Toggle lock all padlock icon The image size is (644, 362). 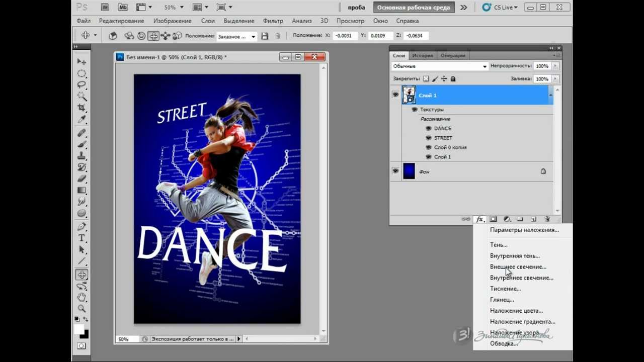click(x=453, y=79)
